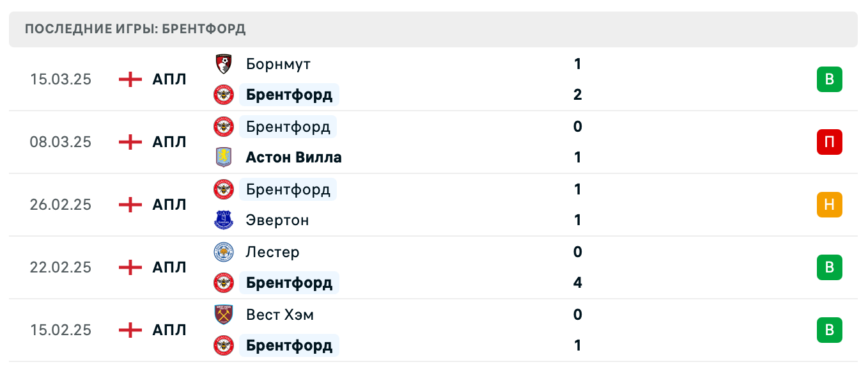This screenshot has width=868, height=371.
Task: Go to the Эвертон team page
Action: pyautogui.click(x=277, y=220)
